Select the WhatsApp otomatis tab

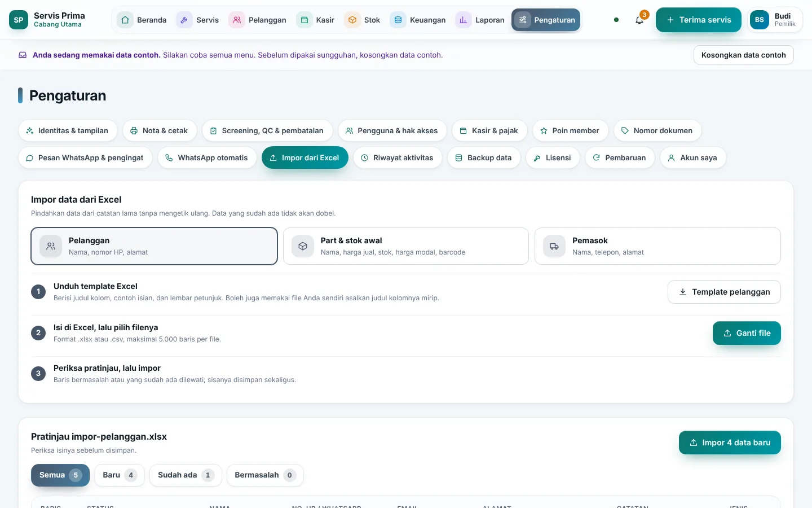click(208, 157)
